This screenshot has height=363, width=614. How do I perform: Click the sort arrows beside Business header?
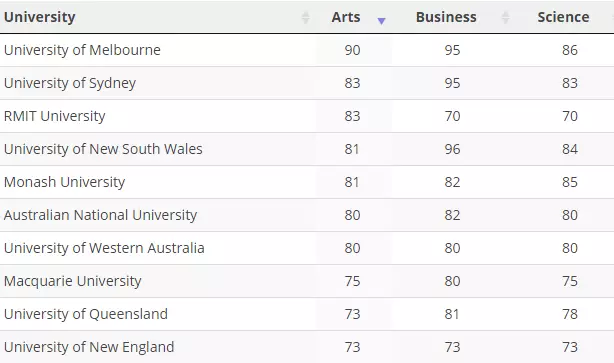pyautogui.click(x=506, y=18)
